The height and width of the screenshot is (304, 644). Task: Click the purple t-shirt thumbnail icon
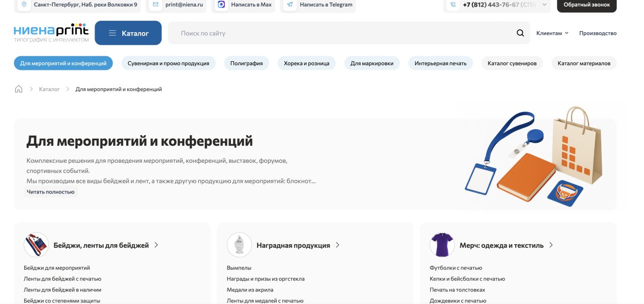442,245
